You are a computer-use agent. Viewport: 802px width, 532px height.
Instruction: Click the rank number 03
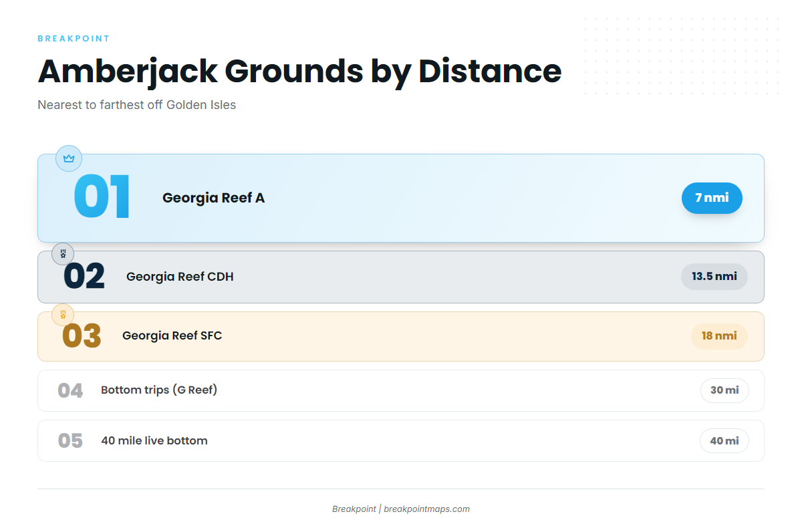pyautogui.click(x=82, y=336)
